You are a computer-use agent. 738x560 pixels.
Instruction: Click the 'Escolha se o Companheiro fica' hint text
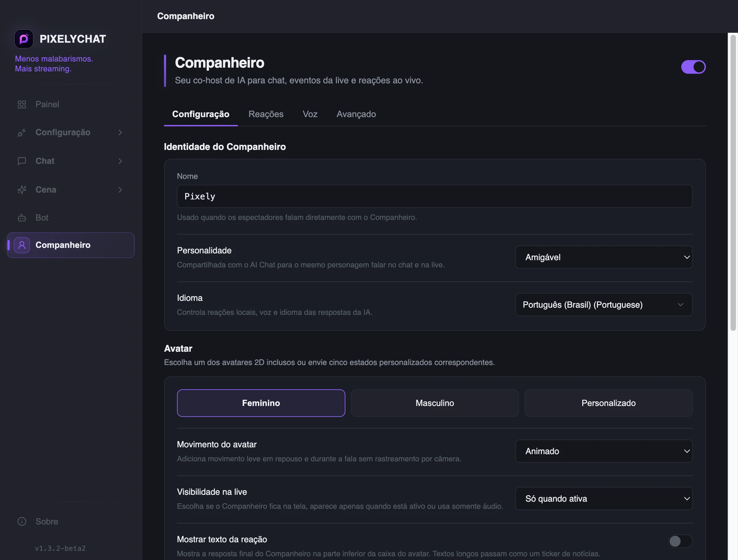point(340,506)
